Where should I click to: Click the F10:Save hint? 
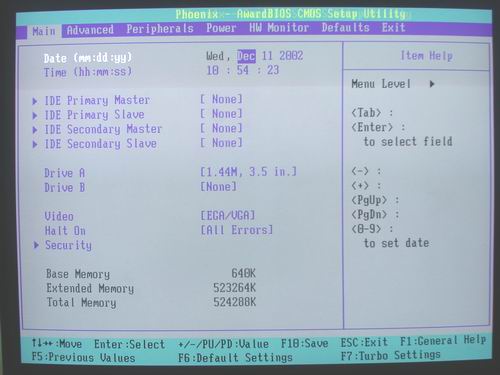[x=305, y=343]
